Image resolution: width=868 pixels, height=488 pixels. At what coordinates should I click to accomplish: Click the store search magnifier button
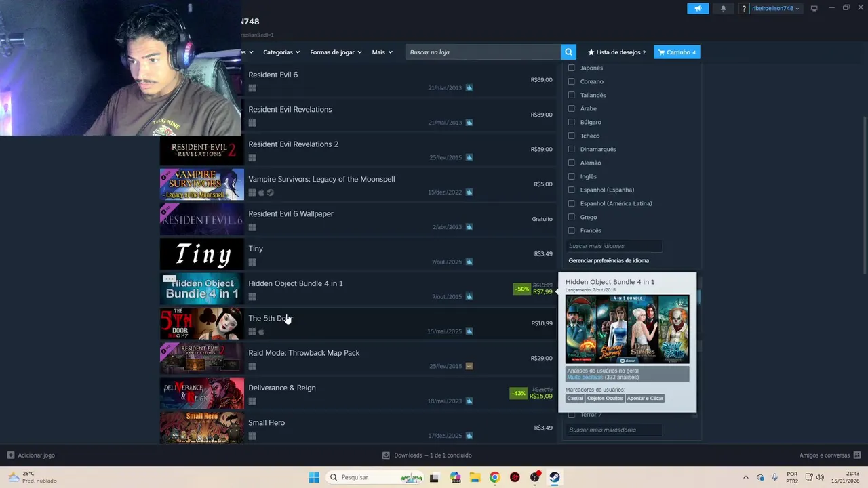(x=568, y=52)
